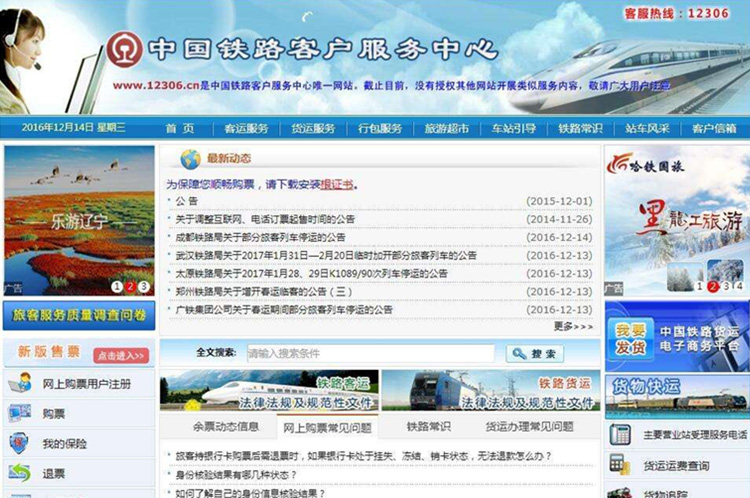The width and height of the screenshot is (750, 498).
Task: Open the 铁路客运 法律法规 banner
Action: click(269, 390)
